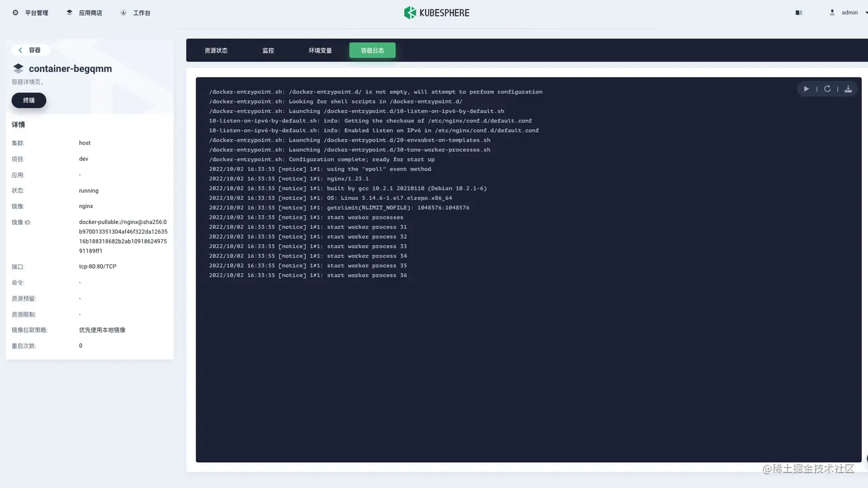Click the layers icon beside 应用商店
The image size is (868, 488).
click(x=69, y=13)
